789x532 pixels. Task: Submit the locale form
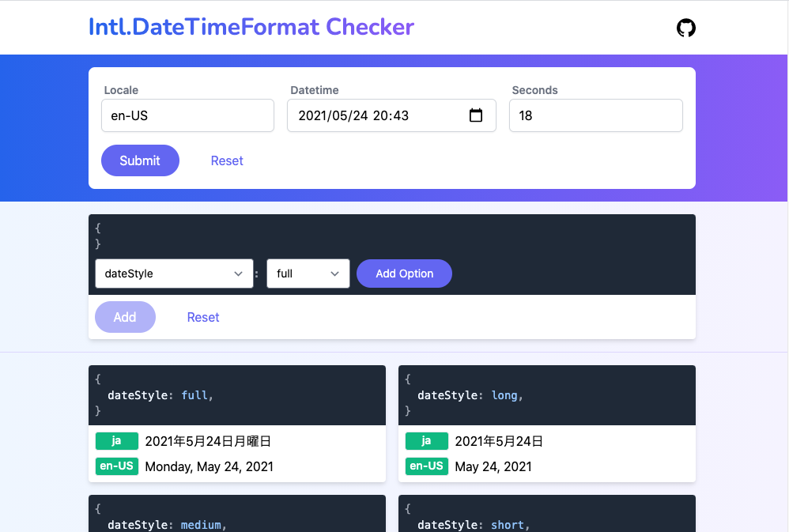tap(140, 160)
